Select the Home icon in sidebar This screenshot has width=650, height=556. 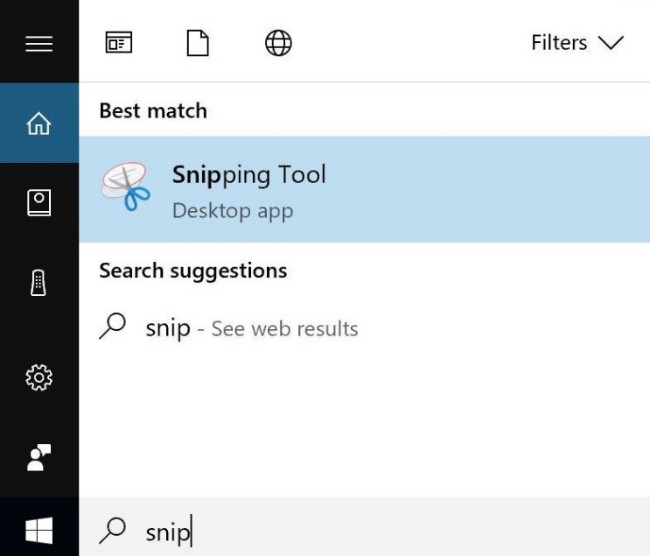(39, 123)
